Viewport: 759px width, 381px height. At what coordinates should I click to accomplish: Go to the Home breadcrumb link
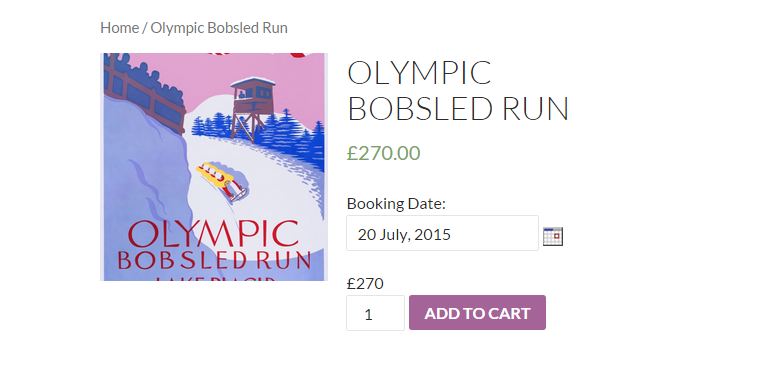[120, 28]
